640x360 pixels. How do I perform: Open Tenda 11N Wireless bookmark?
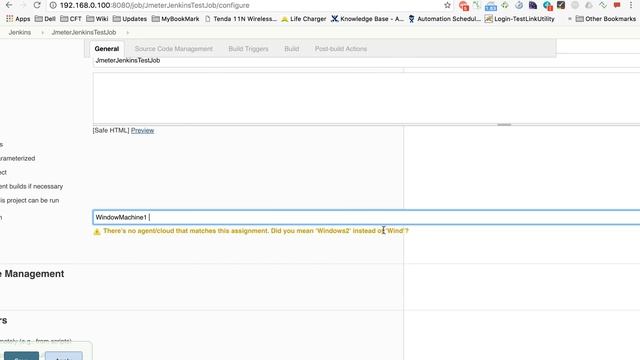(241, 19)
